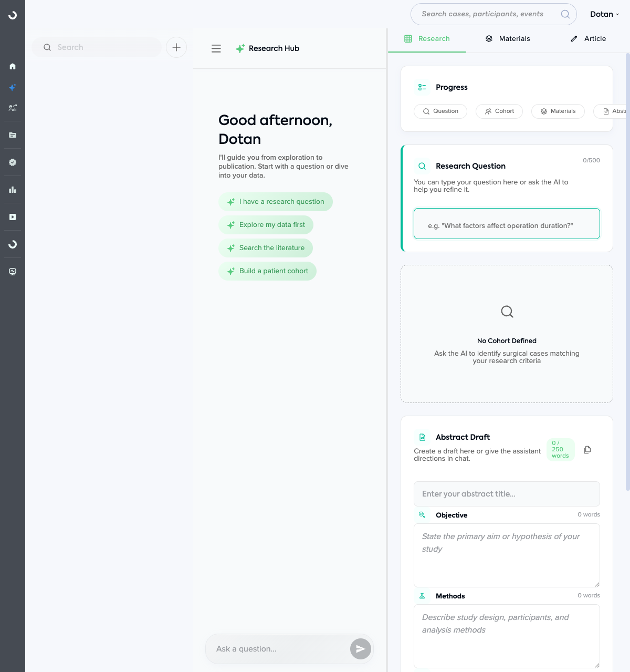Choose 'Search the literature' suggestion
This screenshot has width=630, height=672.
[266, 248]
